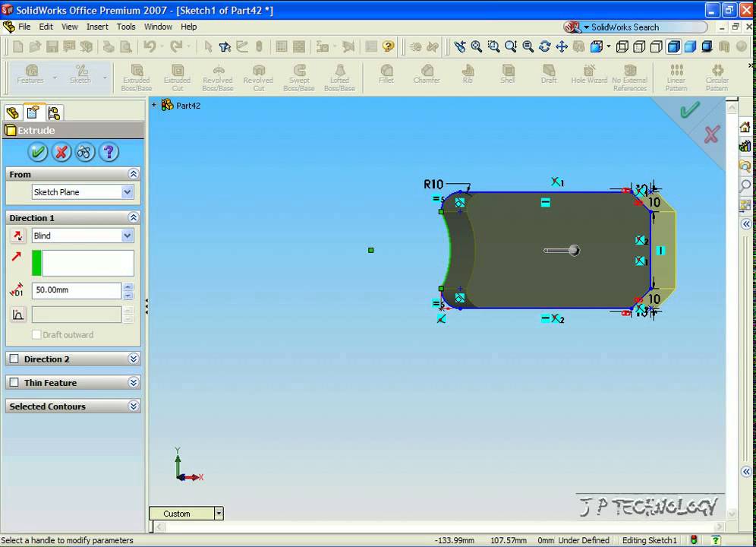Select the Zoom In/Out tool
756x547 pixels.
coord(511,46)
